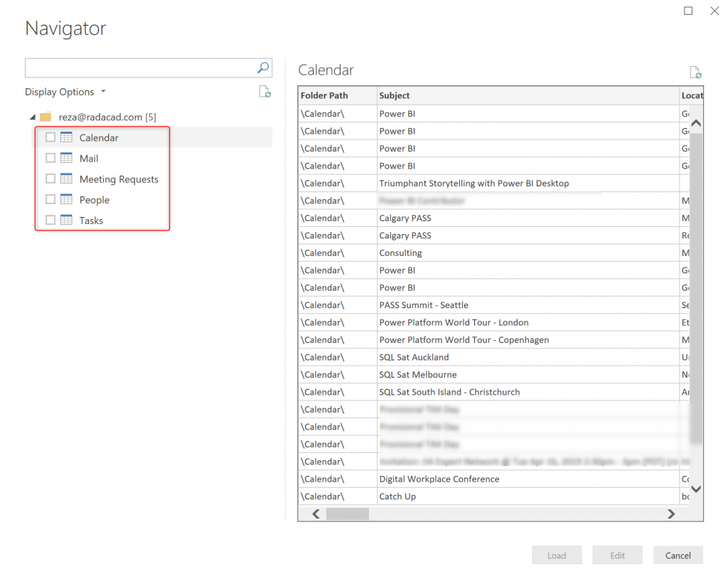Click the Calendar table icon
The width and height of the screenshot is (728, 579).
pos(67,137)
